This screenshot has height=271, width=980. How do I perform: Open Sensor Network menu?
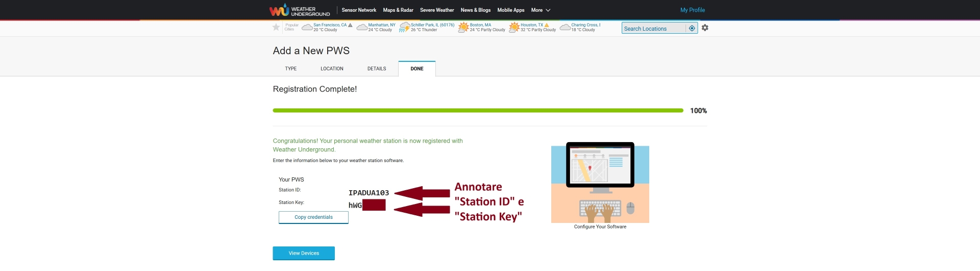point(359,10)
